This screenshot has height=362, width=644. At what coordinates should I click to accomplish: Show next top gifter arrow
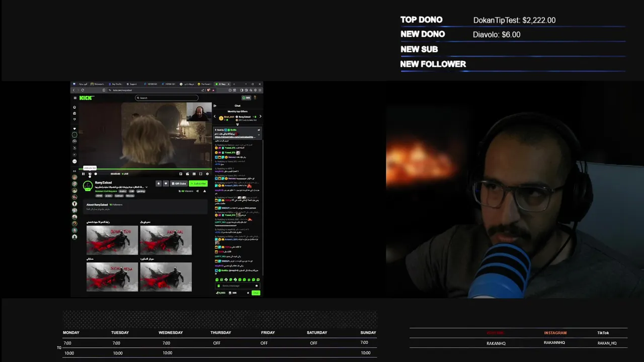click(x=260, y=116)
